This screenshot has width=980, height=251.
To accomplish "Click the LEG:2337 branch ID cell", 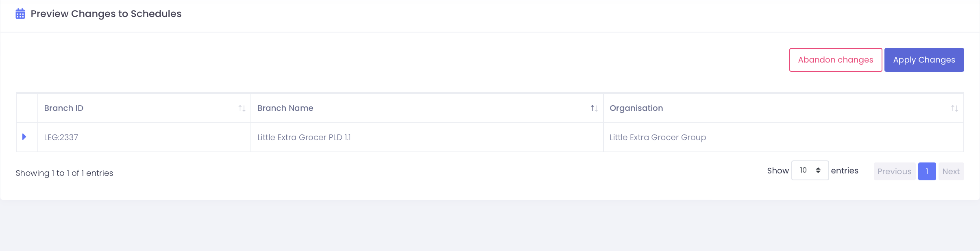I will (x=61, y=138).
